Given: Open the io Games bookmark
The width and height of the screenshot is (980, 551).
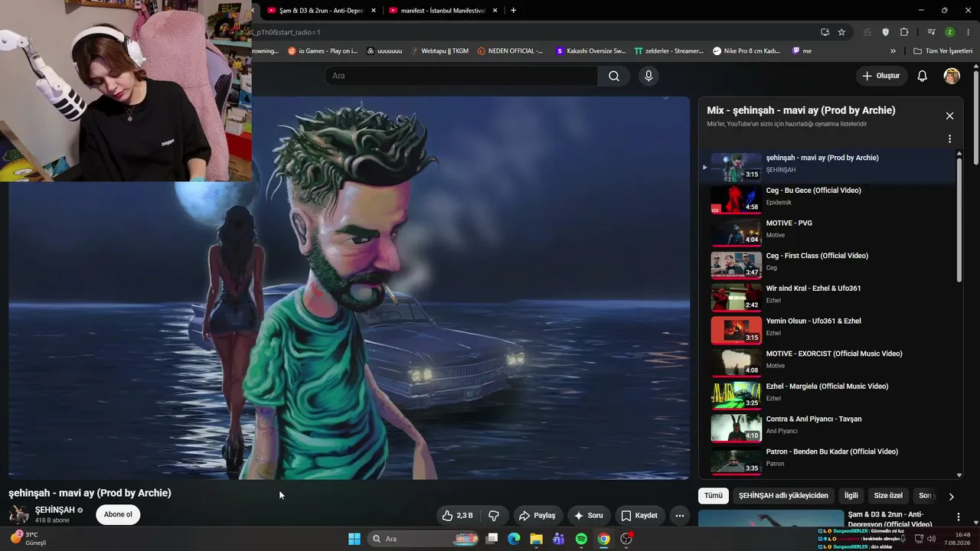Looking at the screenshot, I should pos(322,51).
